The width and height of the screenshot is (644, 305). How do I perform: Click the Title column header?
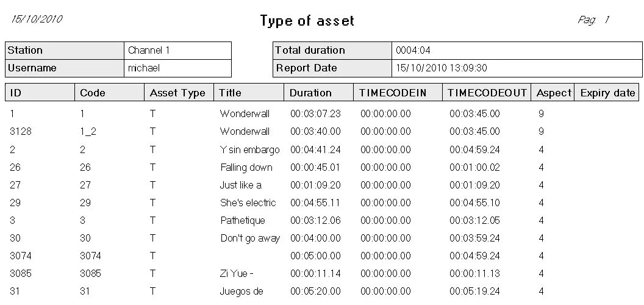(x=248, y=93)
